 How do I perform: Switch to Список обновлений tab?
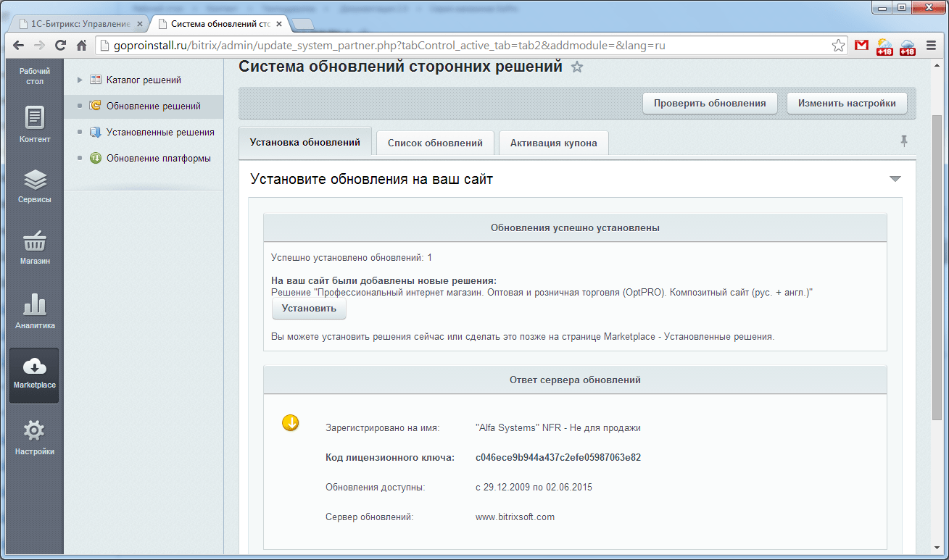tap(435, 143)
